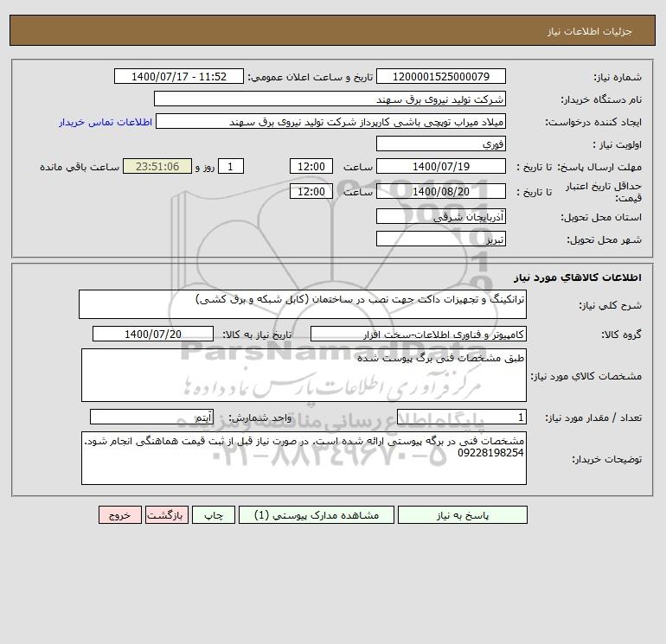Click the priority field فوري

(x=441, y=143)
